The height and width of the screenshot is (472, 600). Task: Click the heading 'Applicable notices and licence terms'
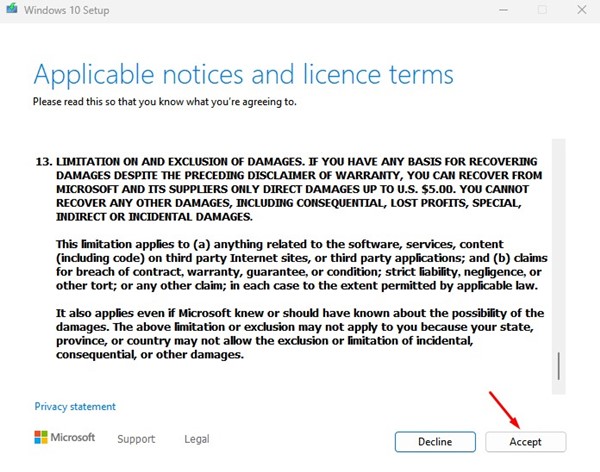tap(243, 74)
